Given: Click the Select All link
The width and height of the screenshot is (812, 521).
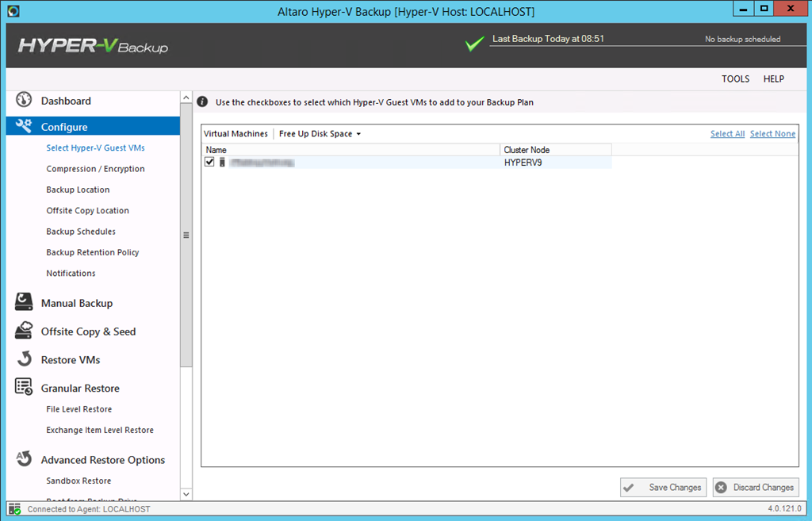Looking at the screenshot, I should [x=728, y=133].
